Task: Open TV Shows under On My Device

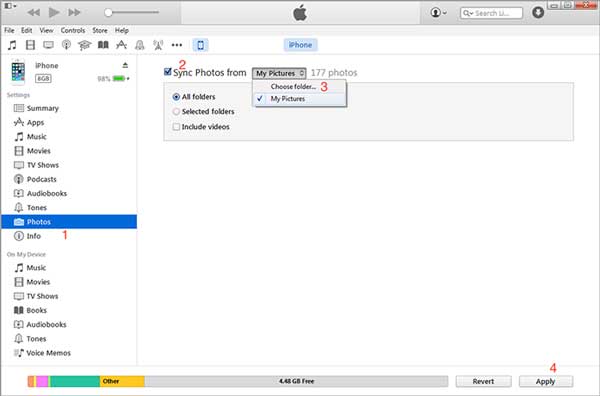Action: 69,296
